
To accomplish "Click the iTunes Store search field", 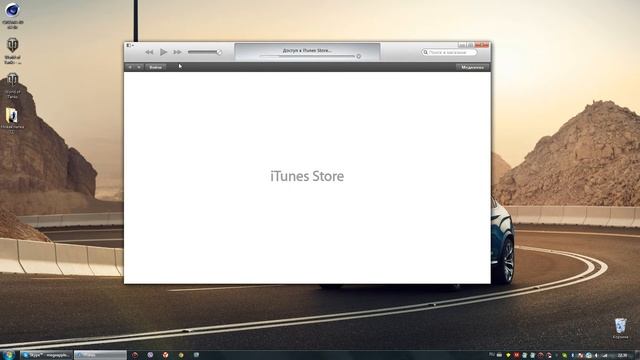I will [x=449, y=52].
